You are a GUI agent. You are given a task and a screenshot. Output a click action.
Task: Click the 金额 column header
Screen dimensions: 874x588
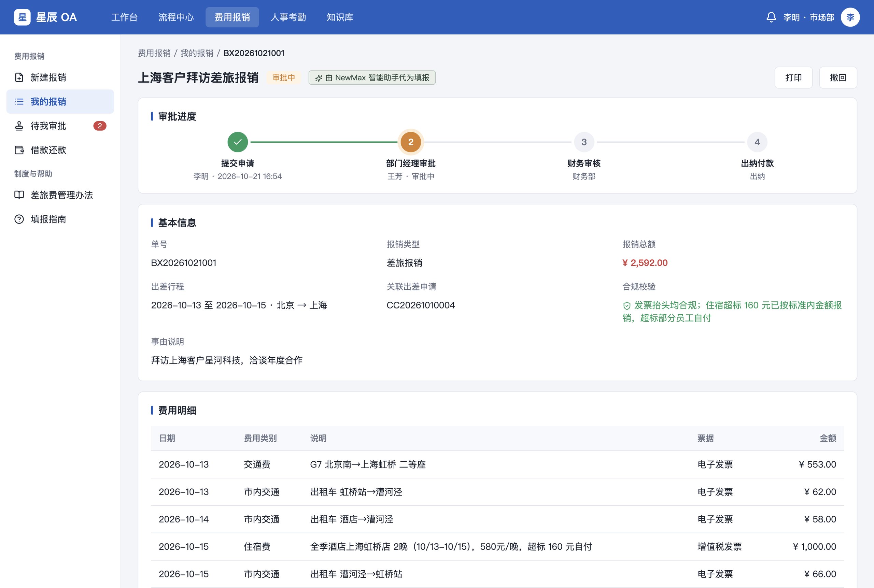828,439
